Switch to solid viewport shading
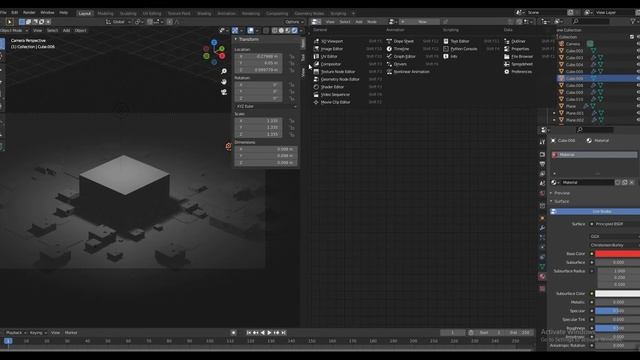This screenshot has width=640, height=360. point(281,31)
